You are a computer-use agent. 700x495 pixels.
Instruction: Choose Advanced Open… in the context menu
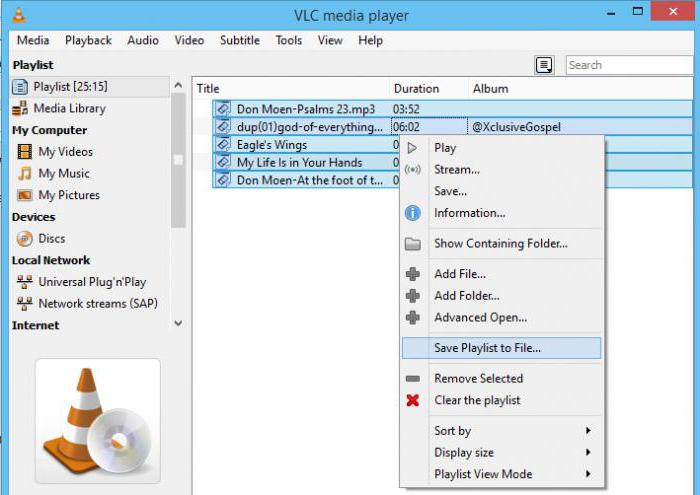(x=501, y=317)
